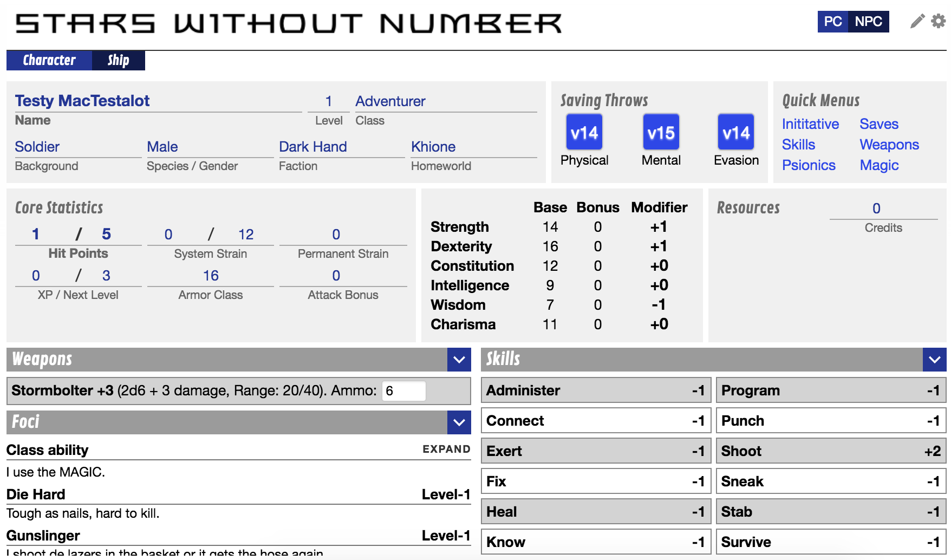Collapse the Weapons section chevron
Viewport: 951px width, 560px height.
point(459,360)
